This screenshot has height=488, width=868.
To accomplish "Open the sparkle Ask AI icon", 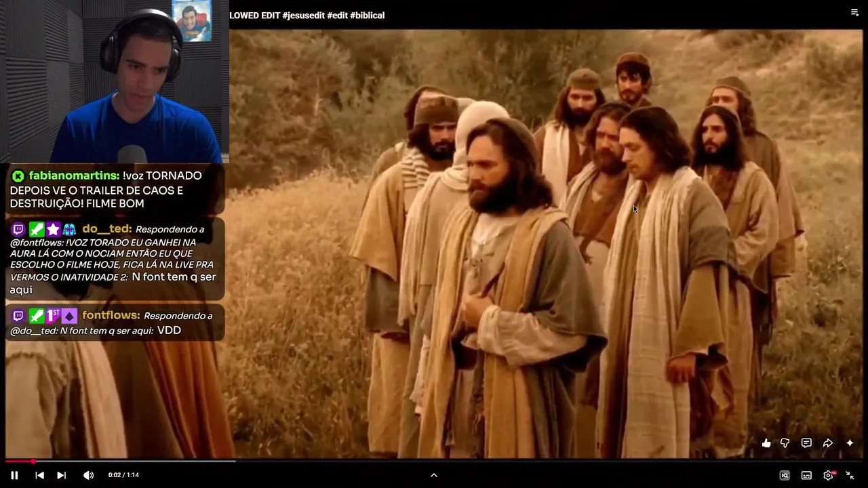I will coord(850,443).
